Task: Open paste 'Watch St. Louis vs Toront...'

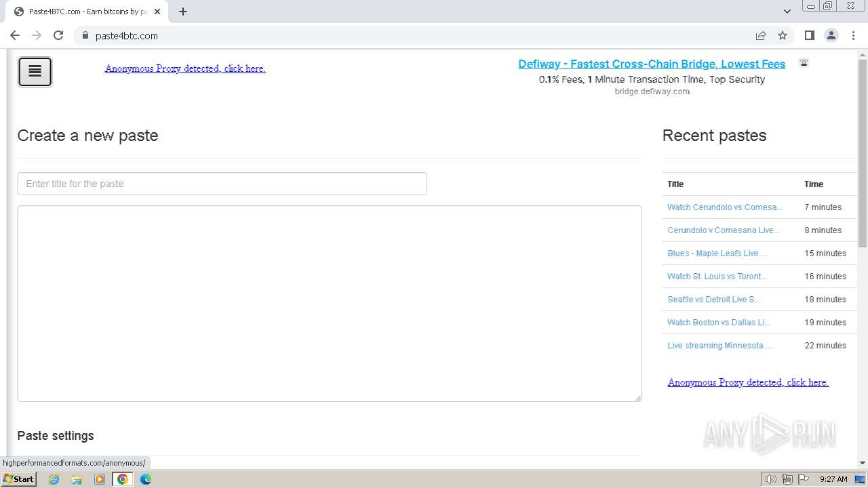Action: pos(717,277)
